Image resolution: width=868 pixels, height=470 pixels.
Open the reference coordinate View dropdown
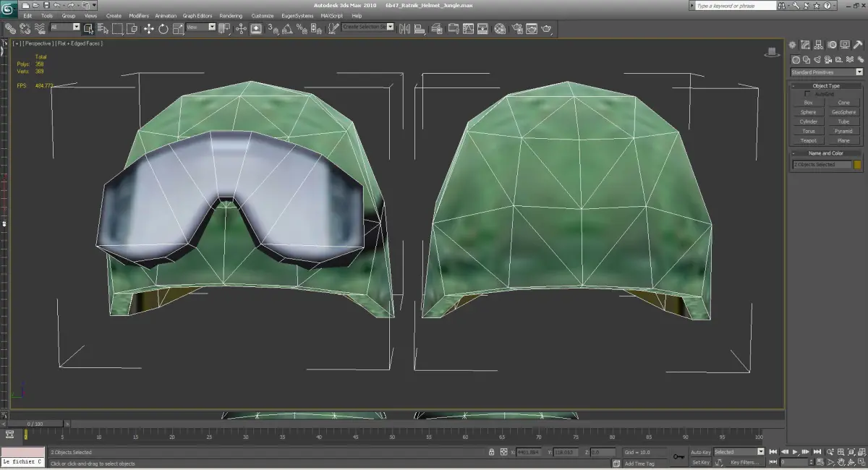201,27
